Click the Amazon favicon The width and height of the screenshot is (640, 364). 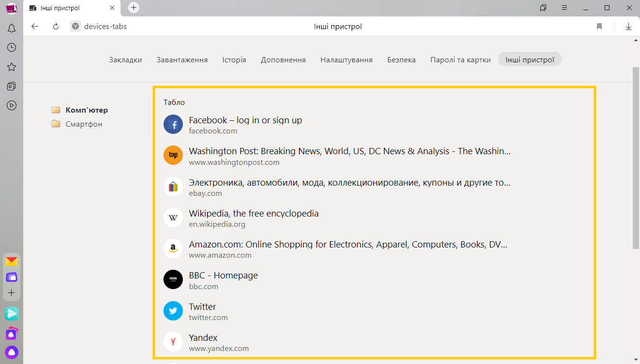[173, 248]
